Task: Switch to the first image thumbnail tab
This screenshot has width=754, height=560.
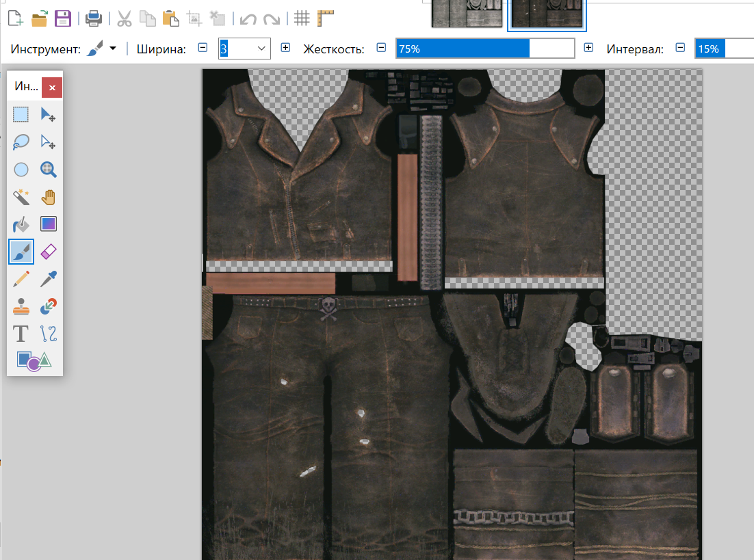Action: tap(467, 14)
